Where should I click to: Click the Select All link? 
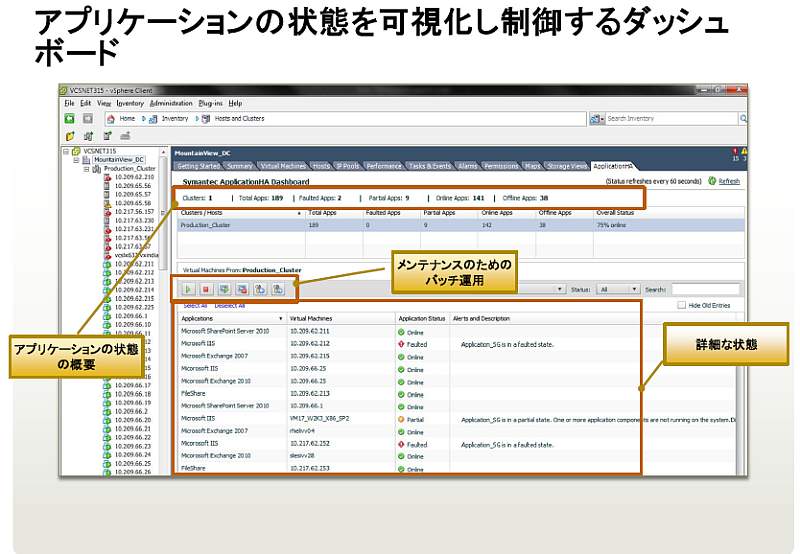coord(195,306)
